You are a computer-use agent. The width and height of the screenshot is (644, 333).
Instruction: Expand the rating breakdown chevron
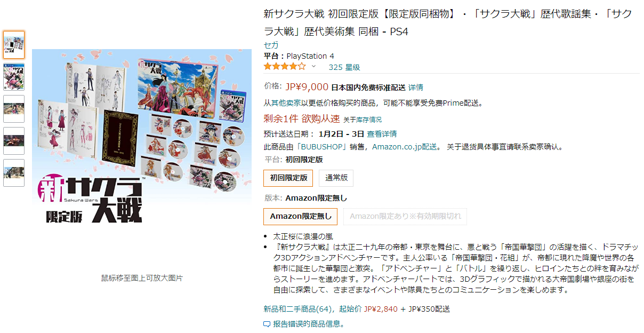click(x=313, y=67)
